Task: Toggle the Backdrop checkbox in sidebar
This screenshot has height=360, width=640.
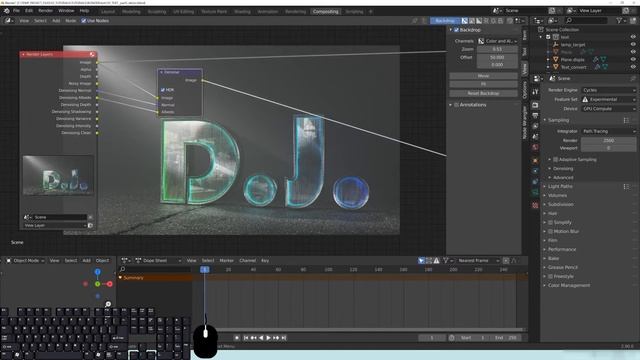Action: (456, 30)
